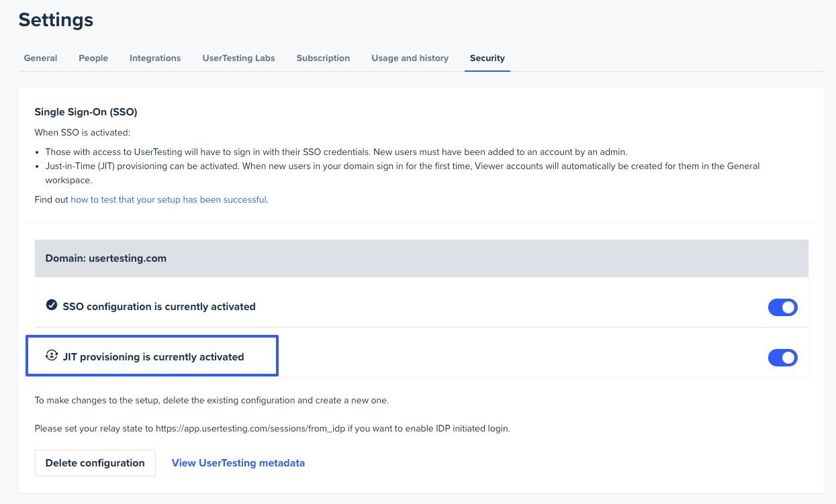The image size is (836, 504).
Task: Click the When SSO is activated line
Action: 83,132
